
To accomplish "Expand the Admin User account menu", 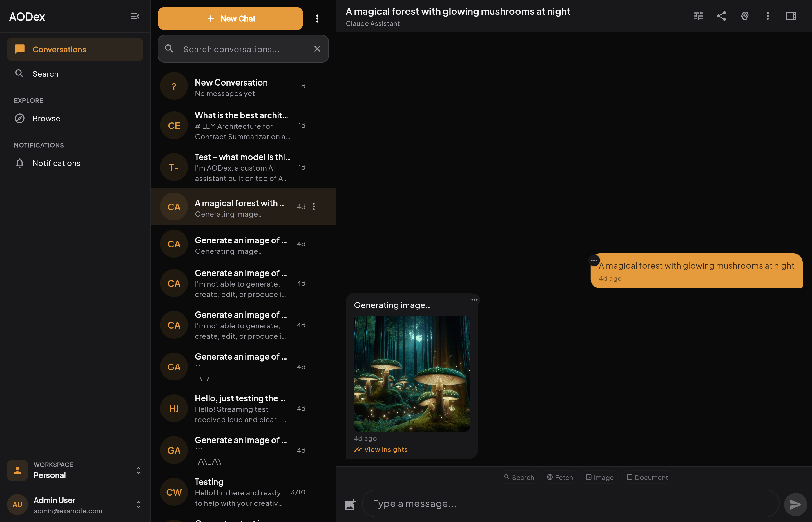I will [x=139, y=504].
